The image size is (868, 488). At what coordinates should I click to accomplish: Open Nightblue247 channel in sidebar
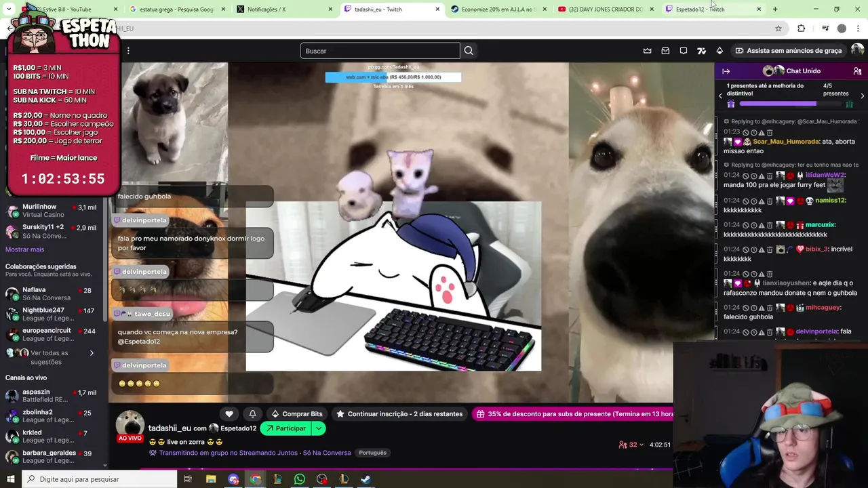[52, 314]
